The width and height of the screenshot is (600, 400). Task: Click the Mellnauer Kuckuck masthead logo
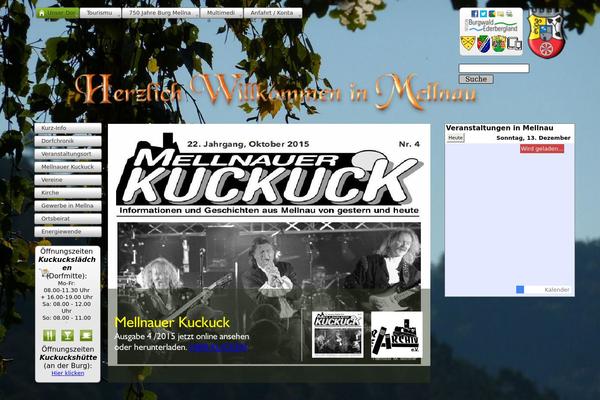[269, 171]
